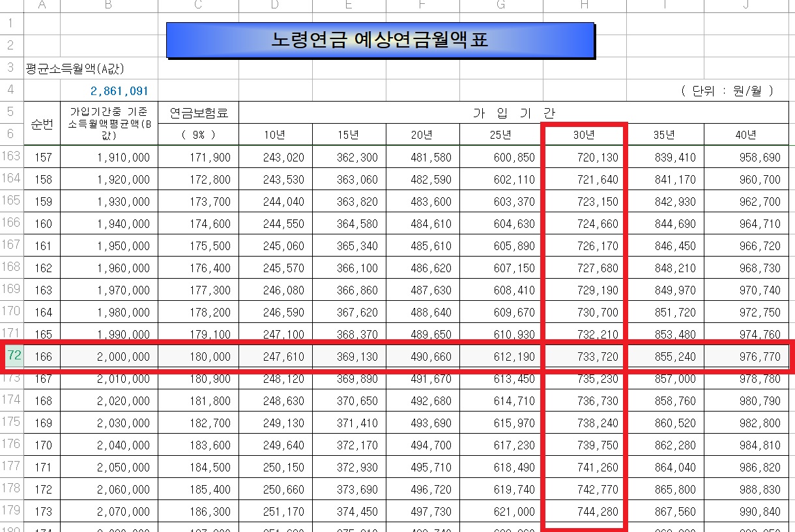
Task: Select cell 243,020 under 10년
Action: tap(276, 157)
